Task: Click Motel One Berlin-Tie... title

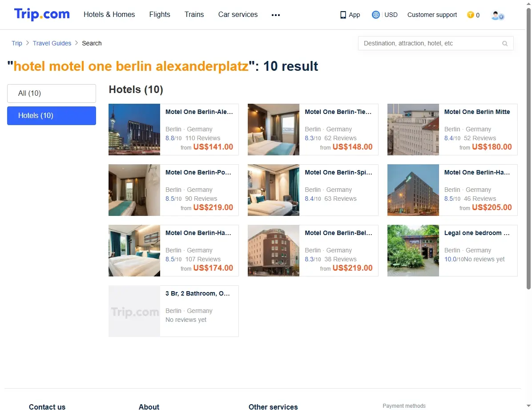Action: (x=338, y=112)
